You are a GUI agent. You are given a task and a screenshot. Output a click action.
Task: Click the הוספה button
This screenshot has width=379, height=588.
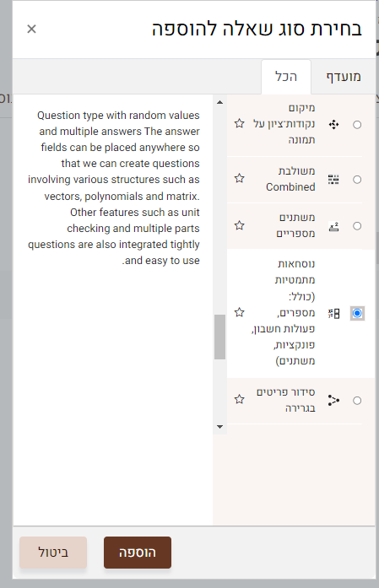click(138, 553)
